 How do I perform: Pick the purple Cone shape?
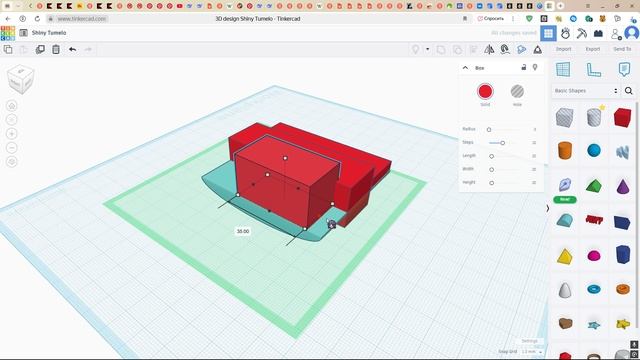click(x=622, y=186)
